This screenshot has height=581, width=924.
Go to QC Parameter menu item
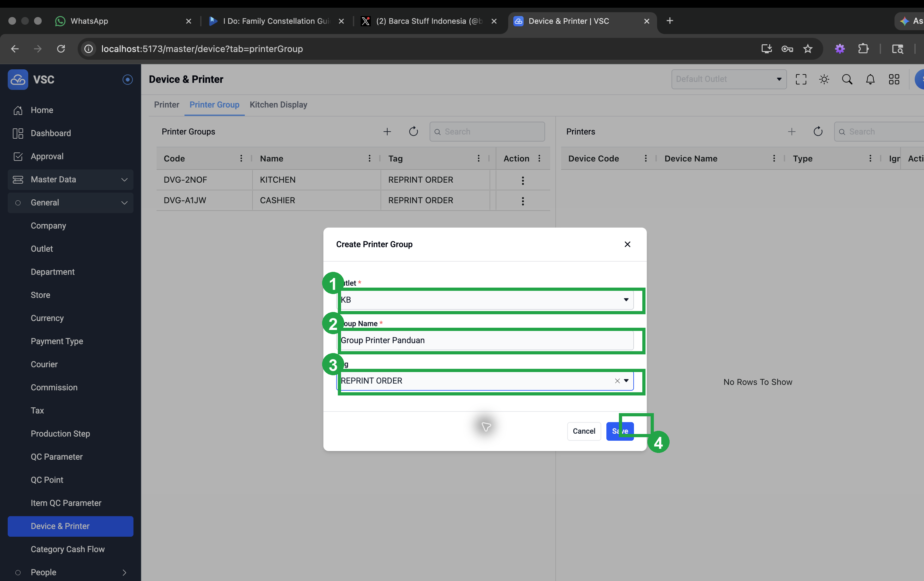point(57,456)
